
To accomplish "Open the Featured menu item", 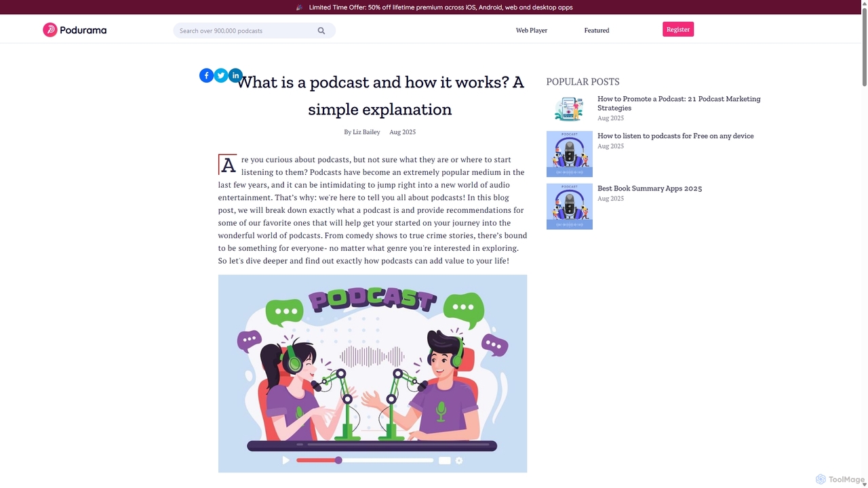I will [x=597, y=30].
